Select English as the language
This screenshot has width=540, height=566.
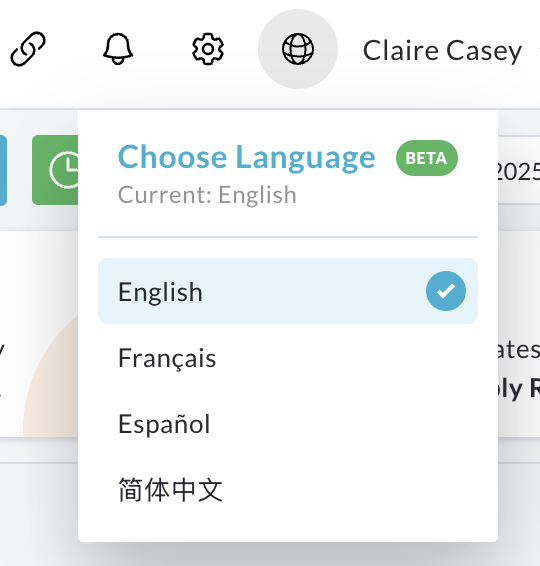288,291
